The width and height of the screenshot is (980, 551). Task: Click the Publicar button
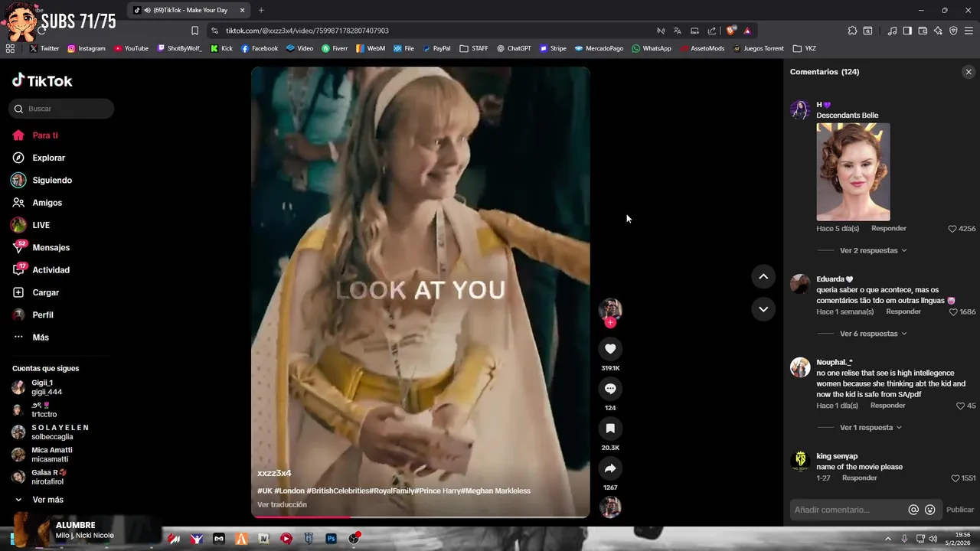tap(960, 510)
